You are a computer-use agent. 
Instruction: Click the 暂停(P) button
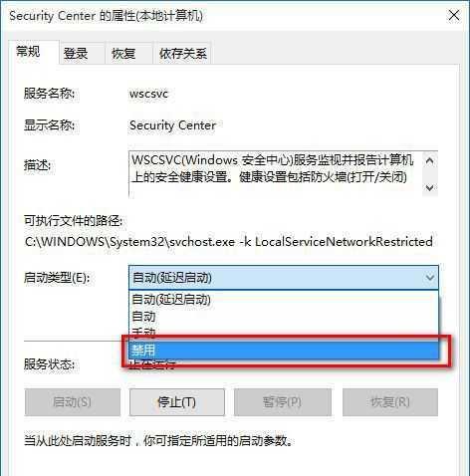point(283,402)
